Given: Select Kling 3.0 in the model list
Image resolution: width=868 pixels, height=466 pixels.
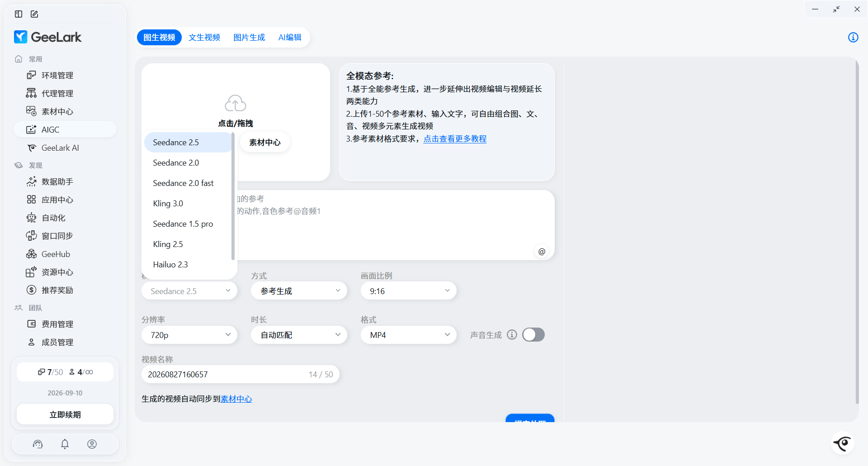Looking at the screenshot, I should [188, 204].
